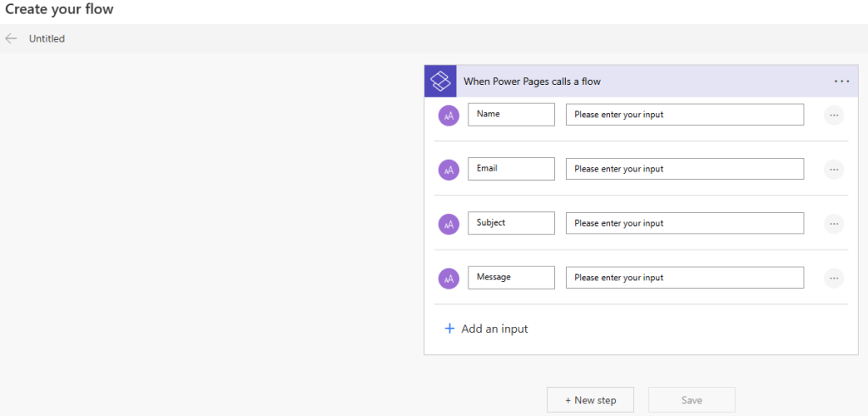The image size is (868, 416).
Task: Open the trigger card ellipsis menu
Action: 841,82
